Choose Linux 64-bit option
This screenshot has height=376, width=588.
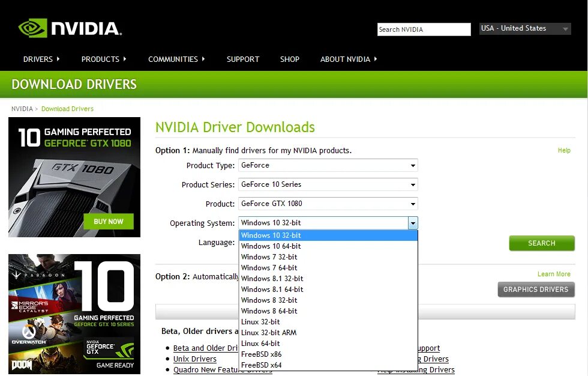tap(328, 344)
